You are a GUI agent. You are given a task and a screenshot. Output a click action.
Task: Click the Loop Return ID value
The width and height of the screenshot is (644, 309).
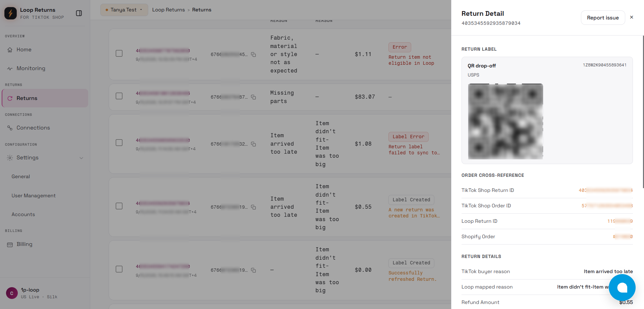tap(620, 221)
